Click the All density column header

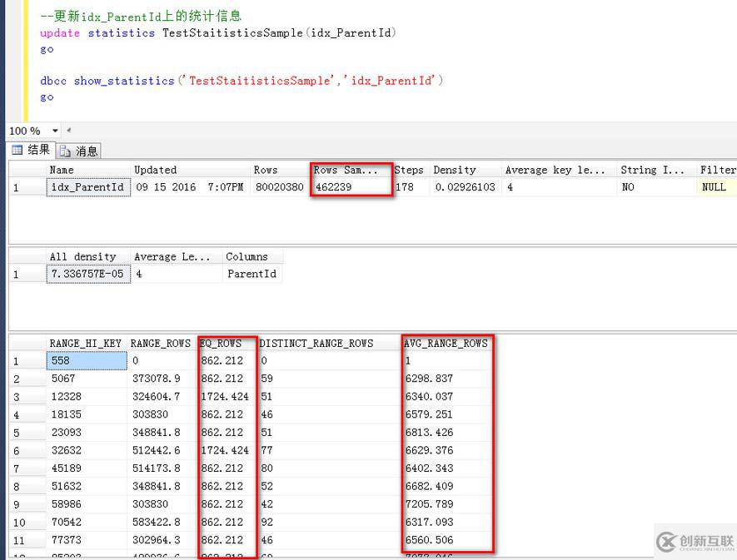[88, 256]
